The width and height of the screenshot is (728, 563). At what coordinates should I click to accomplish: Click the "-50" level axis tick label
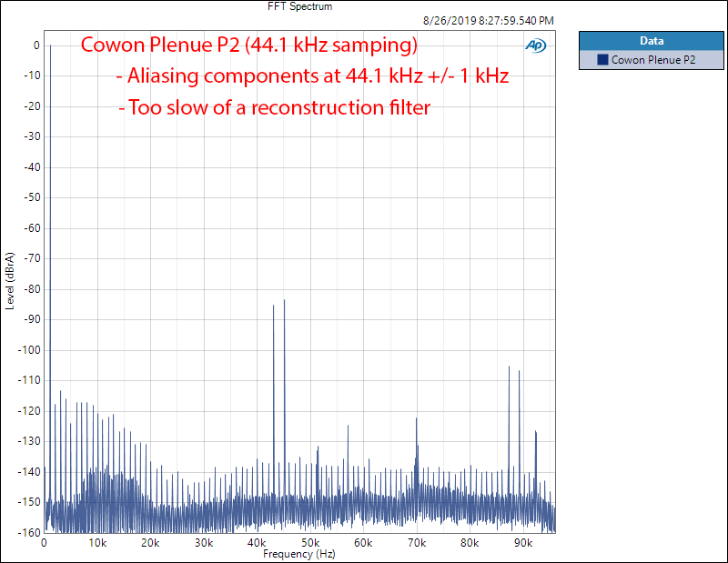(x=32, y=197)
